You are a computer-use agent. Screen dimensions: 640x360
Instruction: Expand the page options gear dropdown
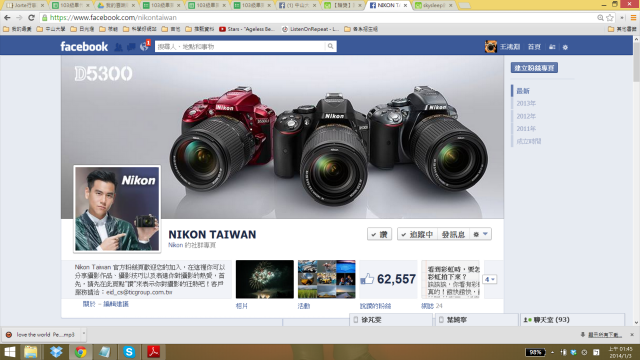point(480,234)
